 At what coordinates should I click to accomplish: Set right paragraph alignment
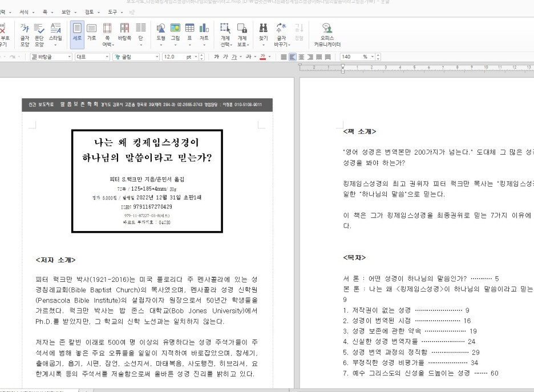click(x=310, y=57)
